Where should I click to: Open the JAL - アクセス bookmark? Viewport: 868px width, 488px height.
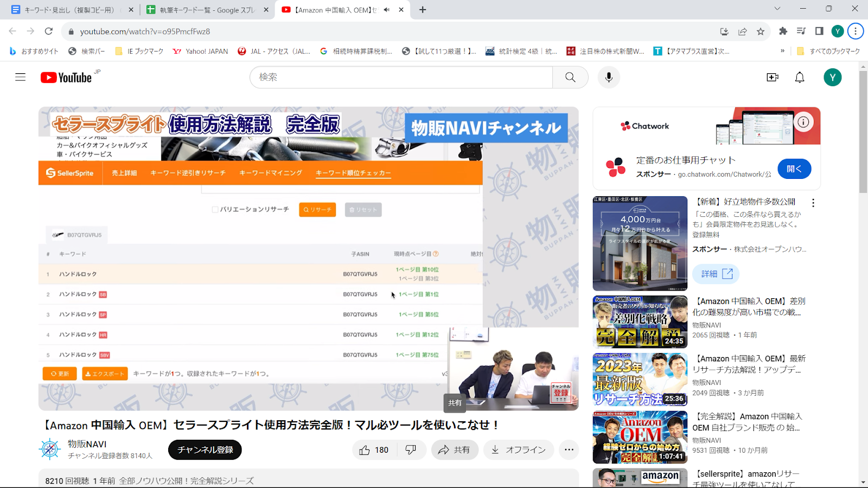[x=275, y=51]
